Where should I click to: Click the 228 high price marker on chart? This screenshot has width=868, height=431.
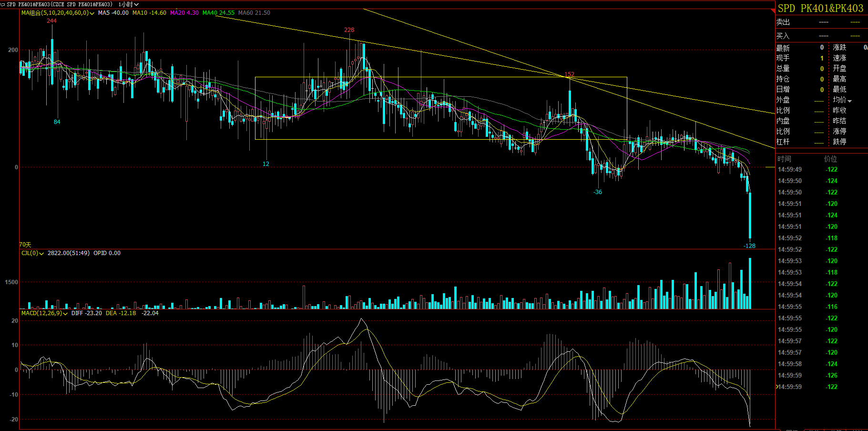coord(349,30)
